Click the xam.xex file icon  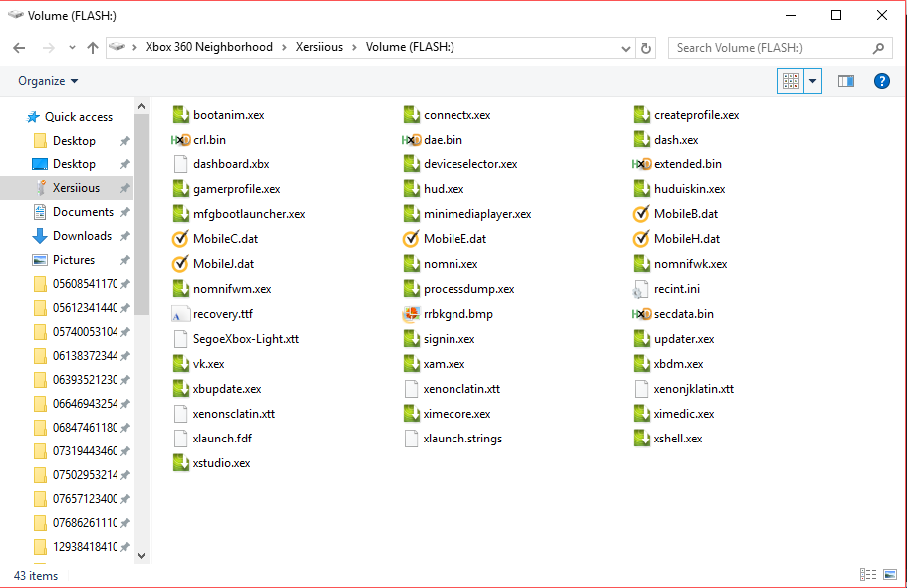tap(411, 364)
